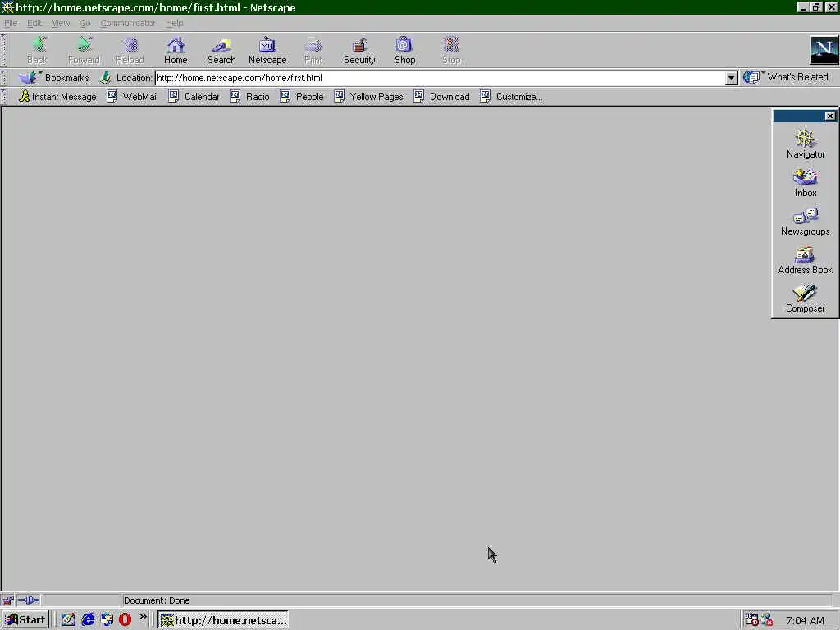Launch Composer from the component bar
The height and width of the screenshot is (630, 840).
tap(806, 298)
